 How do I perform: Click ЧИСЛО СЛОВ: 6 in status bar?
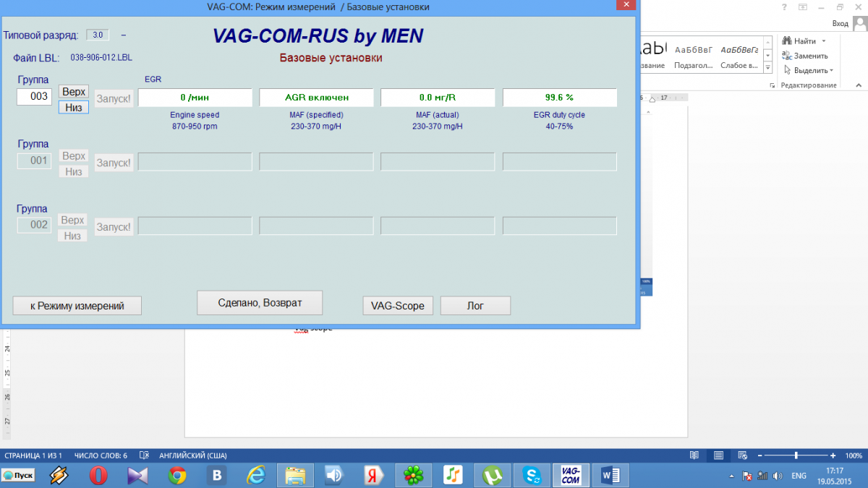[101, 455]
